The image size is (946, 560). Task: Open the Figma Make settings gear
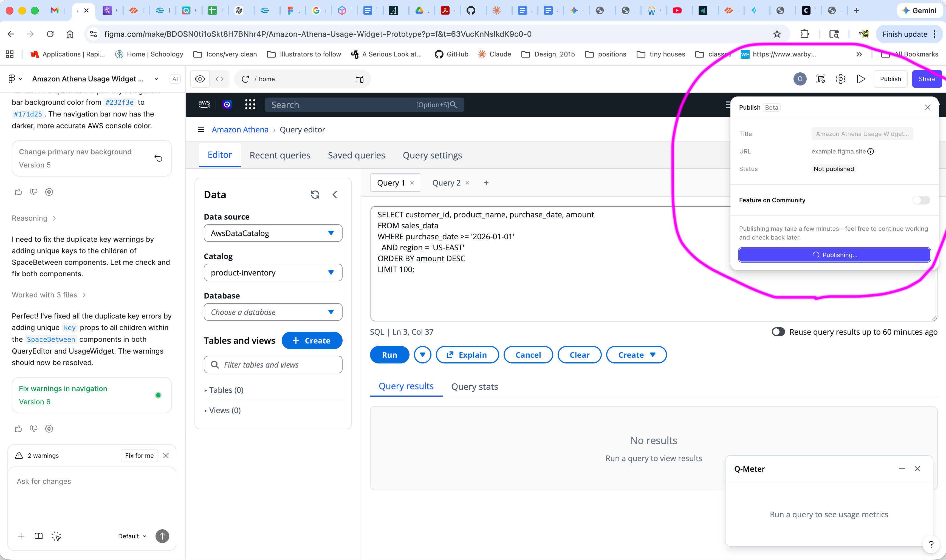pos(841,79)
